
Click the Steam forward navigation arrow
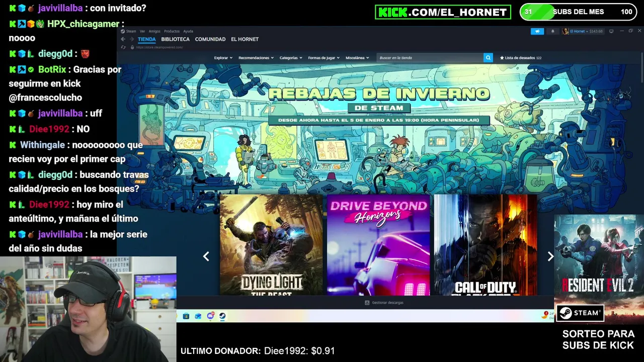[131, 39]
